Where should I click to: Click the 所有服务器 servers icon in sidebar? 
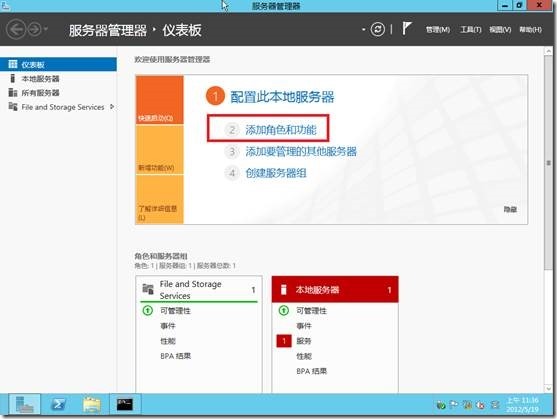point(13,93)
